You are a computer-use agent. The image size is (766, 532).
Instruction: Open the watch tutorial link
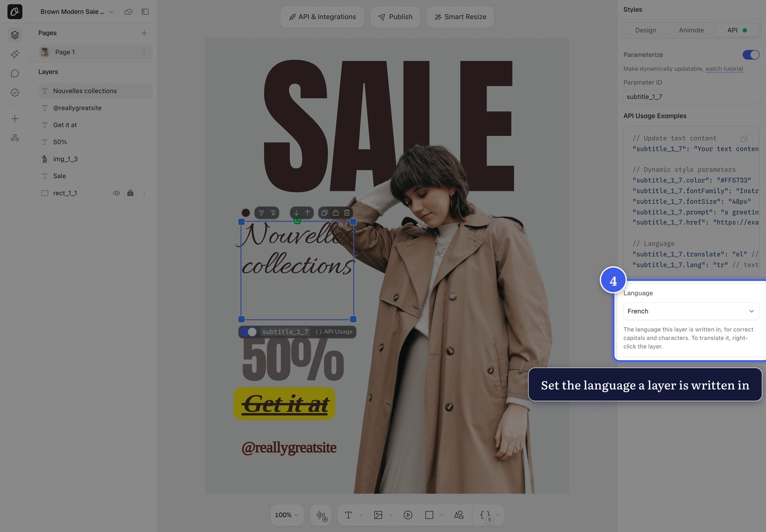click(724, 69)
